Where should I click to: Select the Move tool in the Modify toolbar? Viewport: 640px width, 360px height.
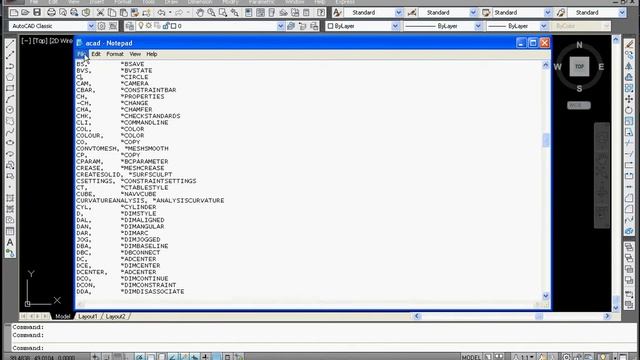[629, 99]
